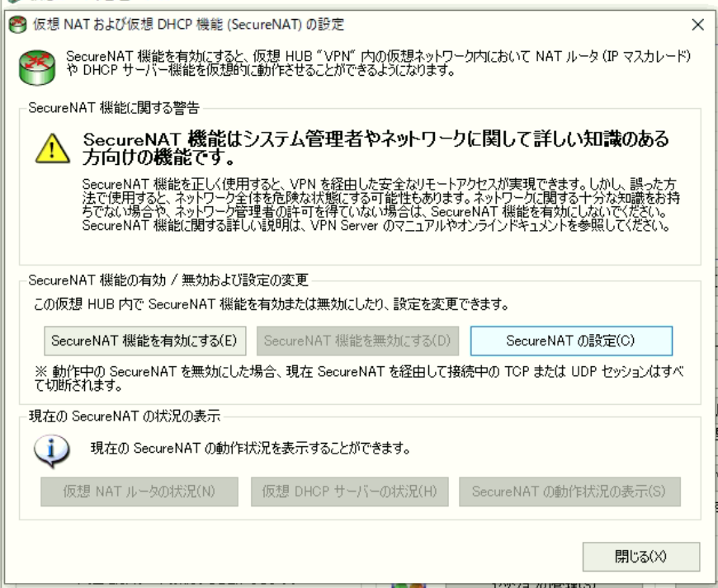Click 仮想 NAT ルータの状況(N) button

click(139, 492)
